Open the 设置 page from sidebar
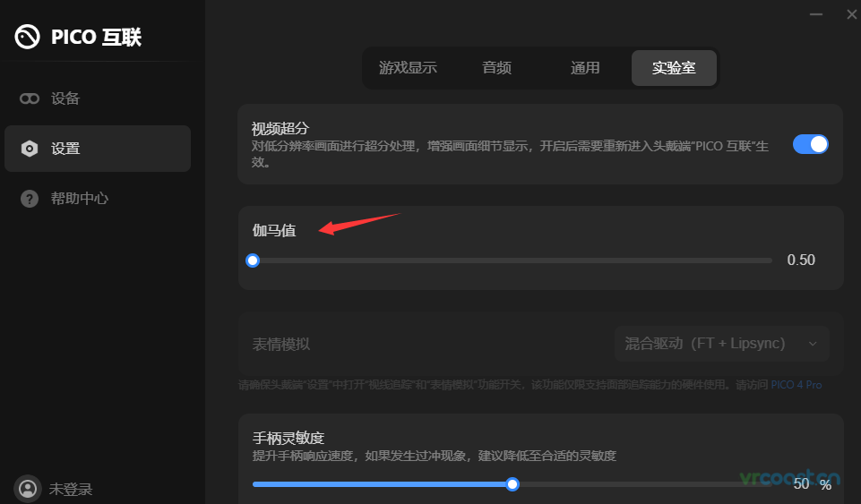The width and height of the screenshot is (861, 504). pyautogui.click(x=98, y=149)
